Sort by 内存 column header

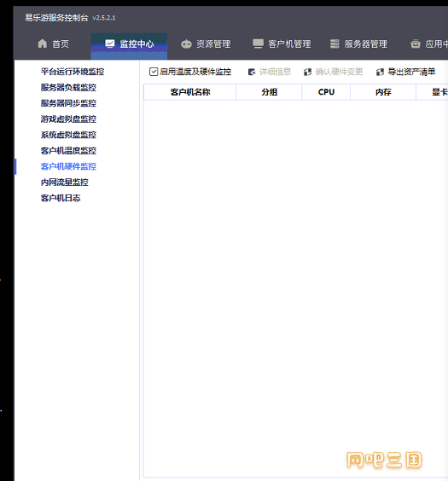coord(383,92)
